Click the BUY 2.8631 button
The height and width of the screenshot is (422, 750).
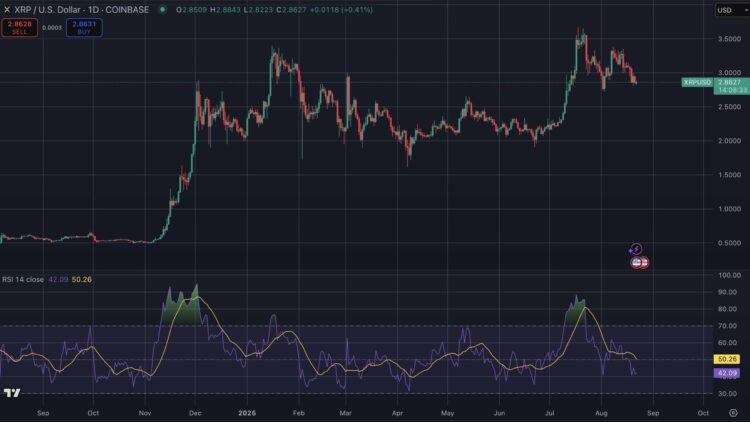point(84,27)
